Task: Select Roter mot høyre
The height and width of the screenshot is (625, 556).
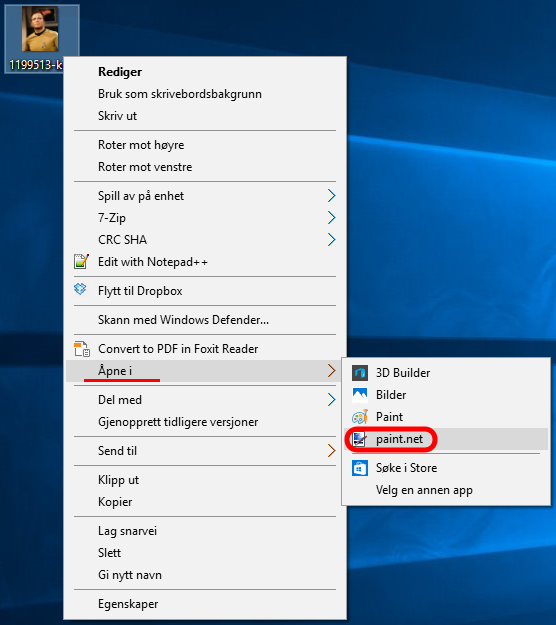Action: (141, 145)
